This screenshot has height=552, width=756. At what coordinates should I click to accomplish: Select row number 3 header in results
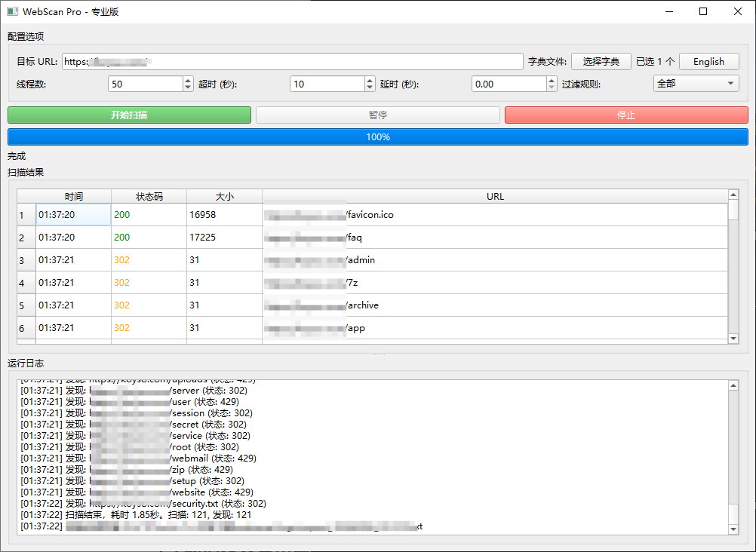(x=26, y=260)
